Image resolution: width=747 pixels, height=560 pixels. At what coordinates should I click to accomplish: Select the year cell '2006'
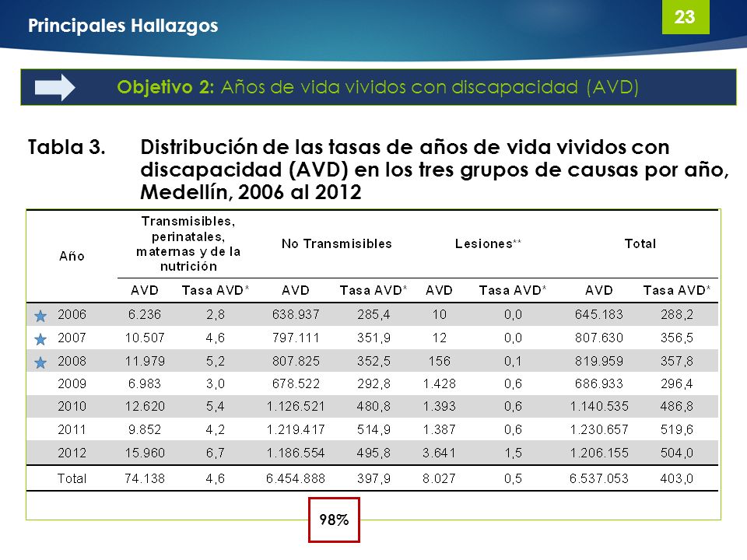pos(72,315)
